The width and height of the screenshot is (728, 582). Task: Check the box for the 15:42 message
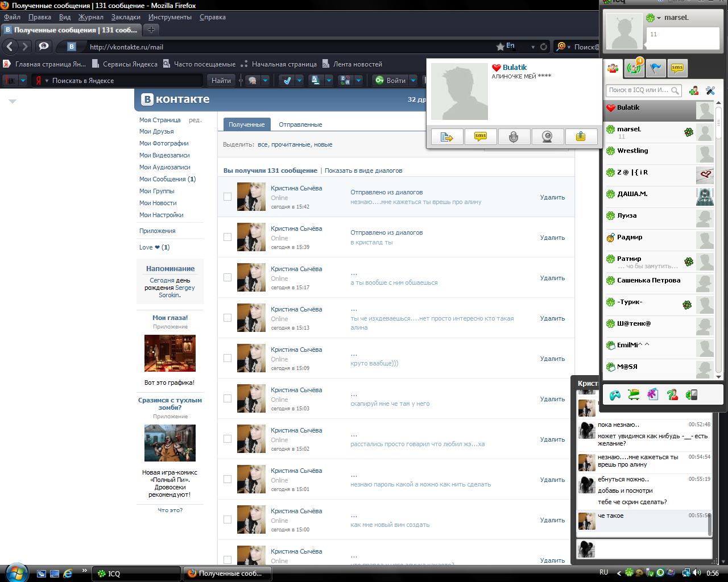227,197
